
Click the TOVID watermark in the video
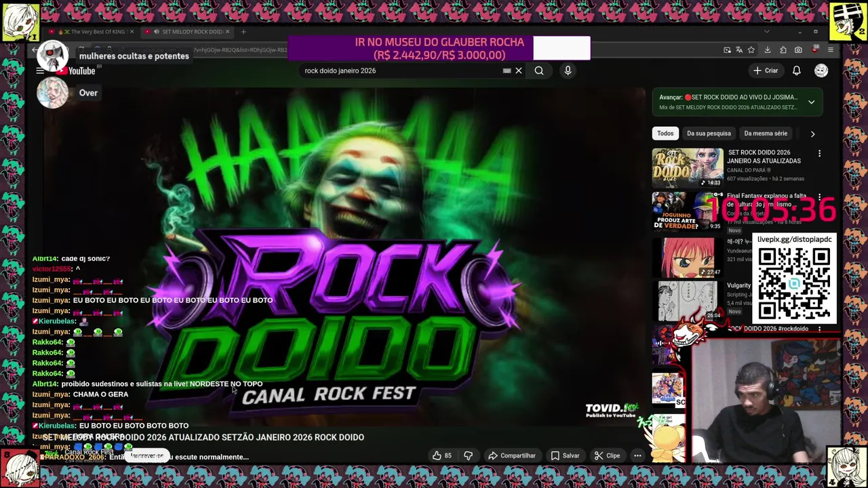612,410
